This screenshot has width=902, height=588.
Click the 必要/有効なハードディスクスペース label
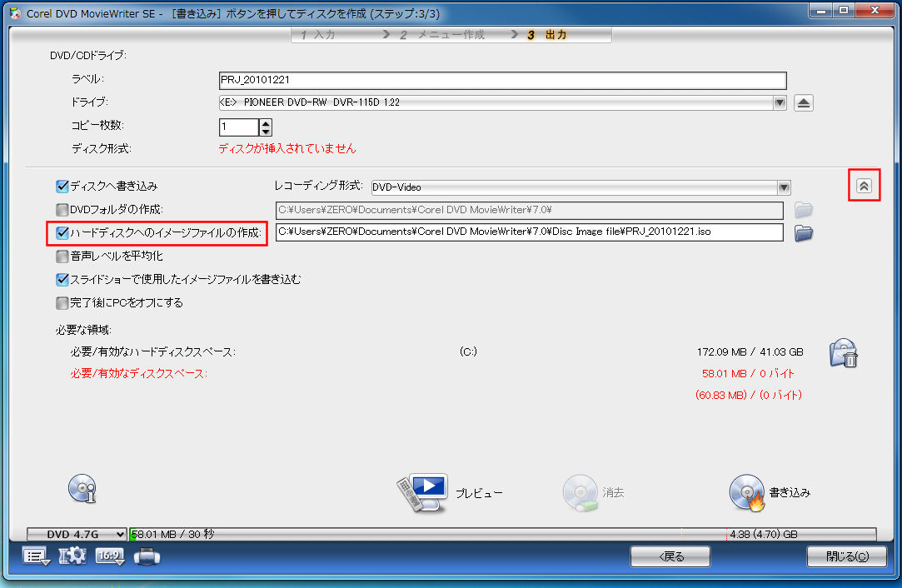coord(153,352)
